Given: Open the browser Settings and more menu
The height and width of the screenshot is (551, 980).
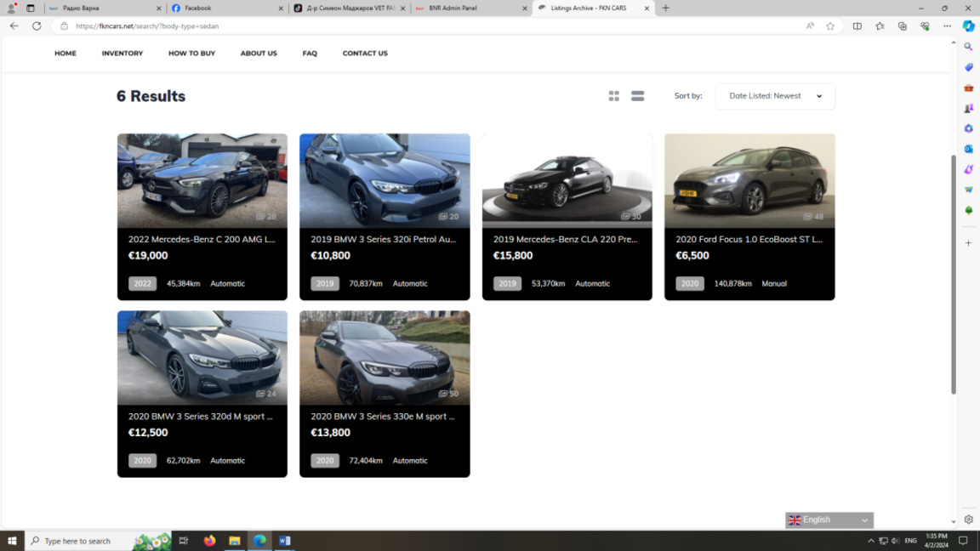Looking at the screenshot, I should coord(947,26).
